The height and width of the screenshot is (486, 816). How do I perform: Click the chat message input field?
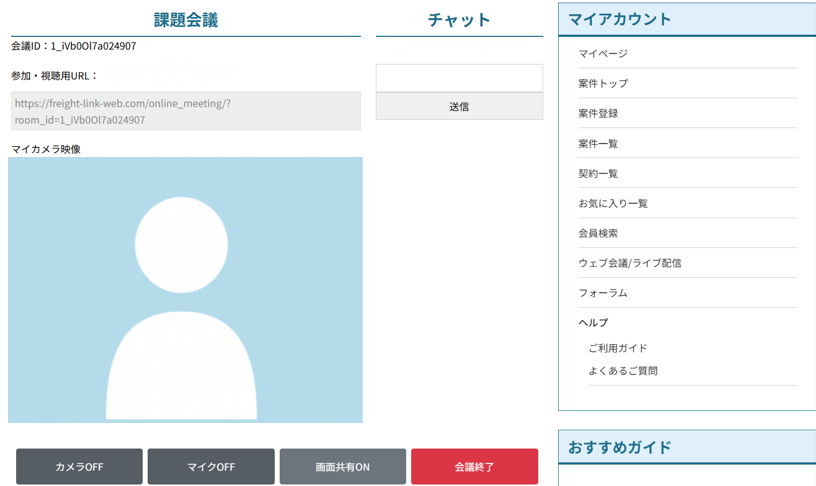coord(459,78)
